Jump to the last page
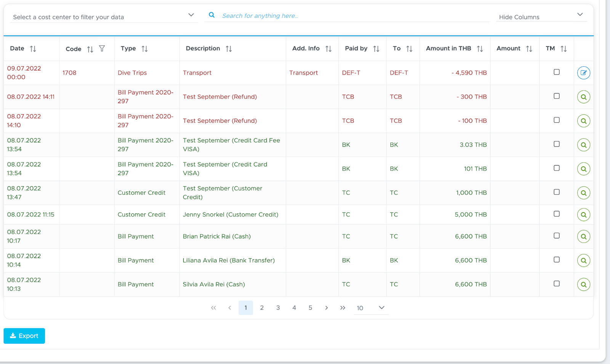The height and width of the screenshot is (364, 610). click(x=343, y=308)
